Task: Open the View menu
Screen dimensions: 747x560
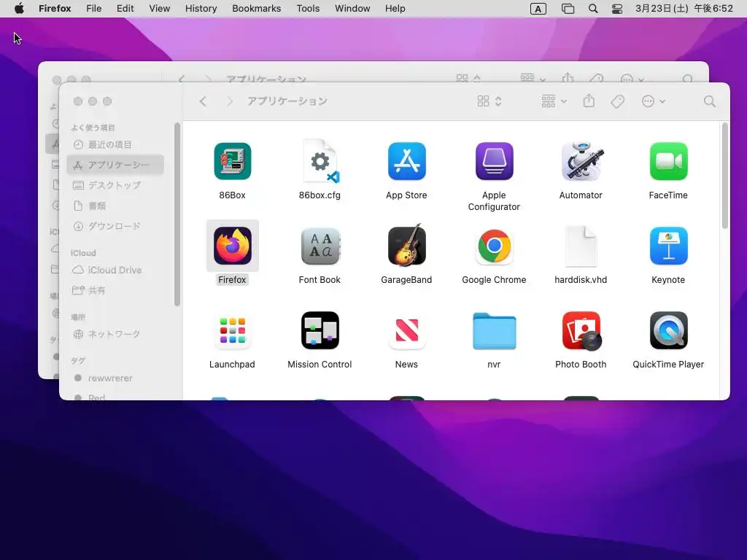Action: pos(160,9)
